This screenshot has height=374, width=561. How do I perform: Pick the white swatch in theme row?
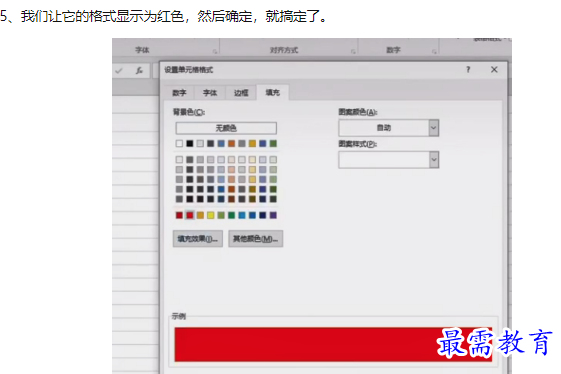179,144
